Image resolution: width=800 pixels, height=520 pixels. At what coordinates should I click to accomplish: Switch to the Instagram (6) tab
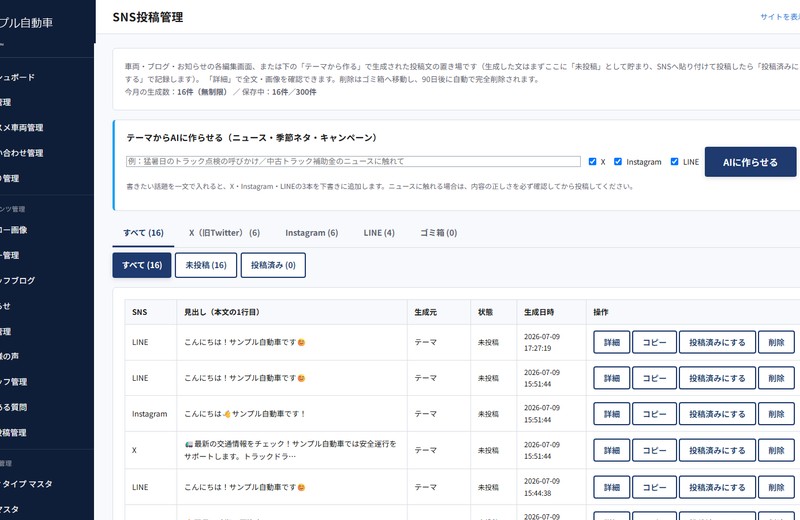point(312,233)
